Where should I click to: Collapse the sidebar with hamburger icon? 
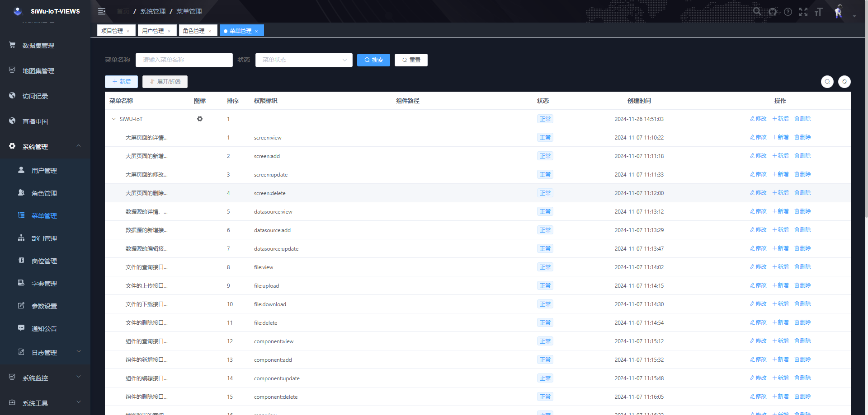point(102,11)
